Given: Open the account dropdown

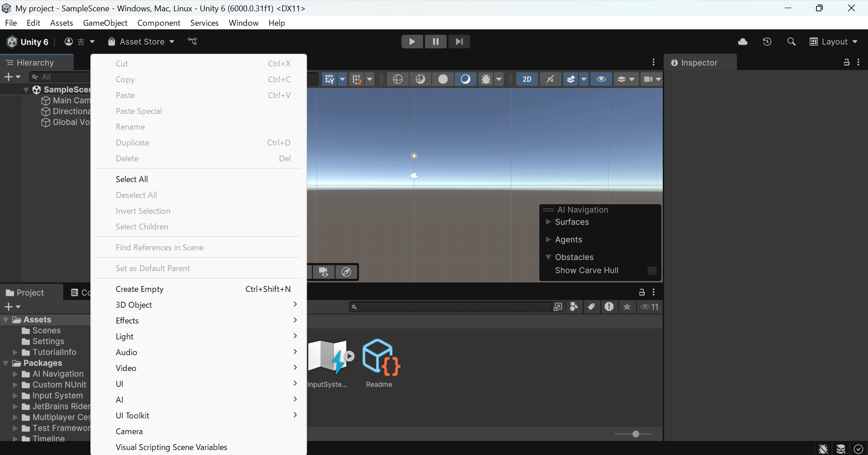Looking at the screenshot, I should point(80,42).
